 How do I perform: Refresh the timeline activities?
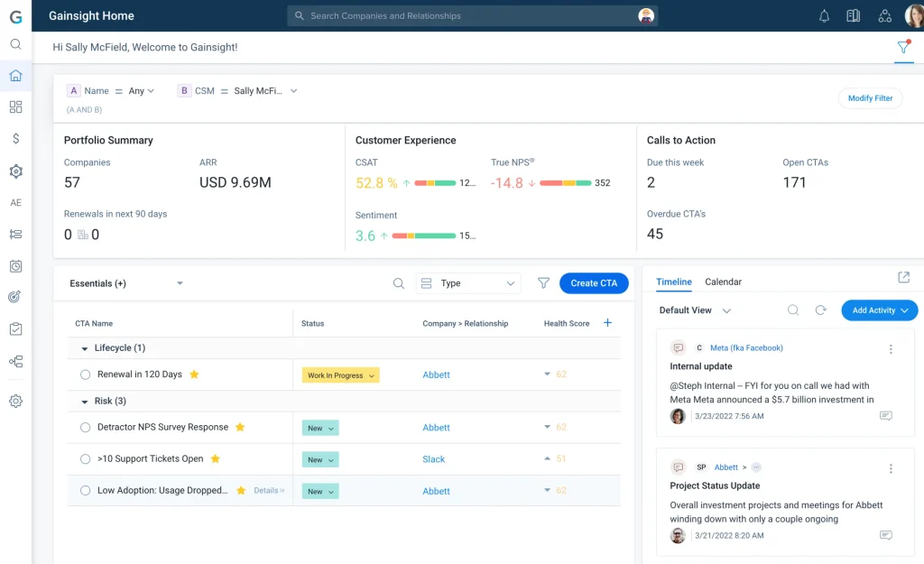820,310
